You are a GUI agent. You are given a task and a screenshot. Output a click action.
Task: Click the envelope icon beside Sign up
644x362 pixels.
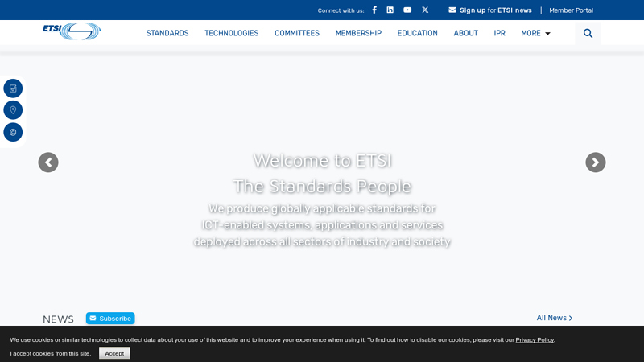[x=452, y=10]
